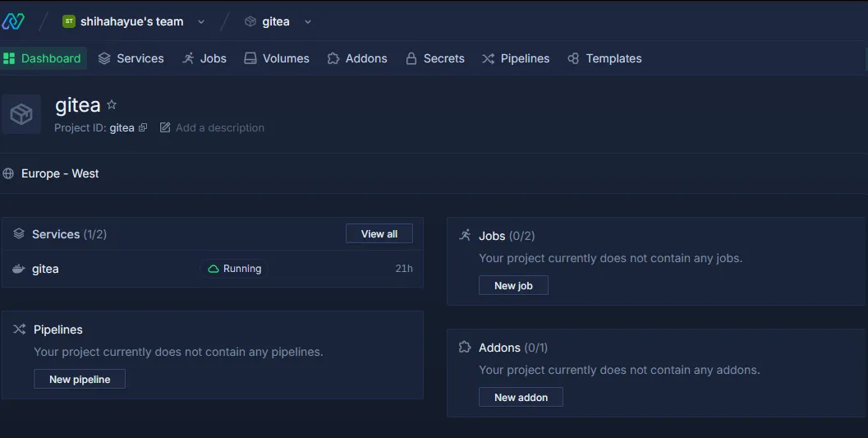Click the docker icon in gitea row
The width and height of the screenshot is (868, 438).
point(19,269)
